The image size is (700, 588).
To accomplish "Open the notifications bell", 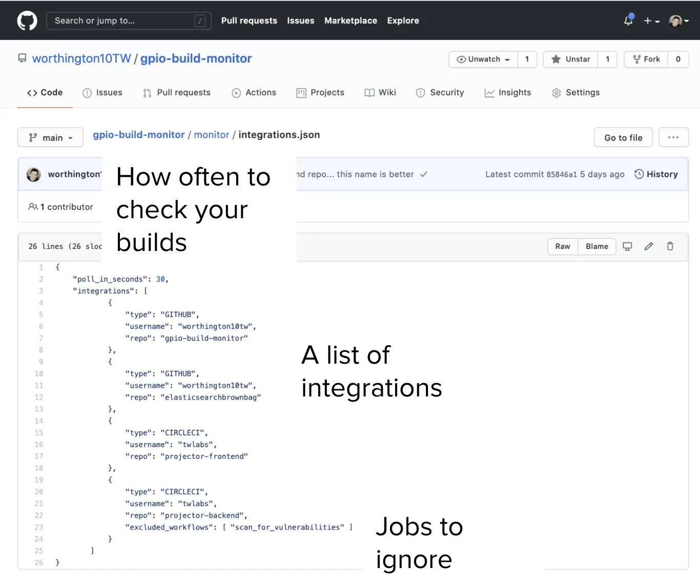I will tap(628, 20).
